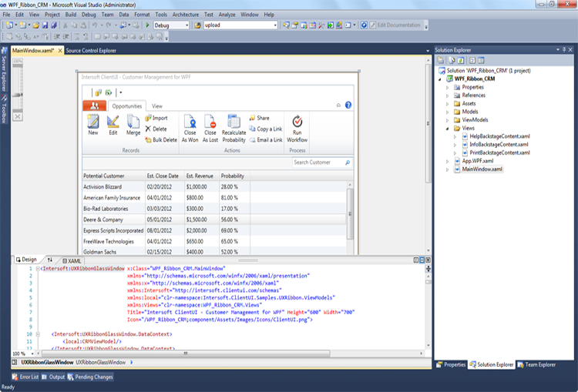Click the Search Customer input field
The image size is (578, 392).
point(317,162)
